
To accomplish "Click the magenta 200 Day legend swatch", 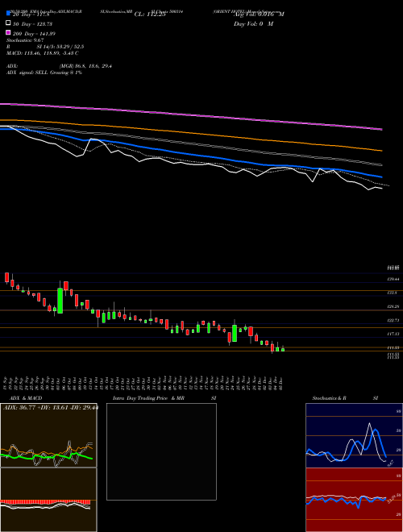I will click(8, 32).
